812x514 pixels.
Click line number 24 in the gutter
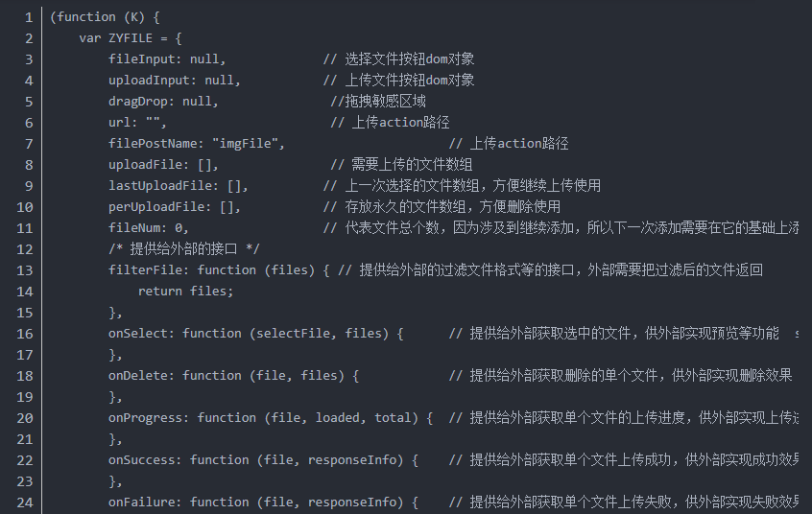click(25, 502)
